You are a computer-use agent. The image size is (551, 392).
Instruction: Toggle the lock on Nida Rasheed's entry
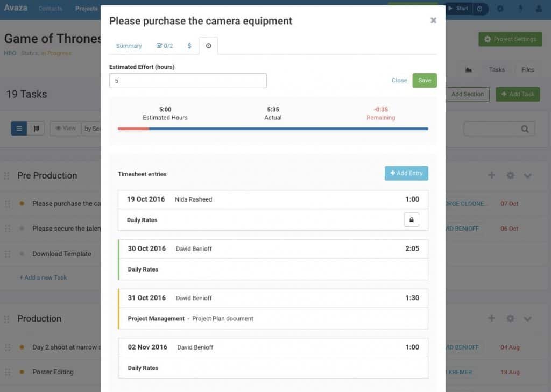point(411,219)
